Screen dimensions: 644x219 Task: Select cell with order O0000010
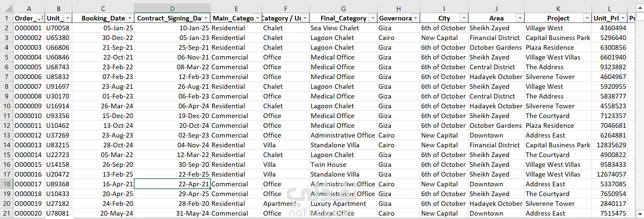pos(29,116)
